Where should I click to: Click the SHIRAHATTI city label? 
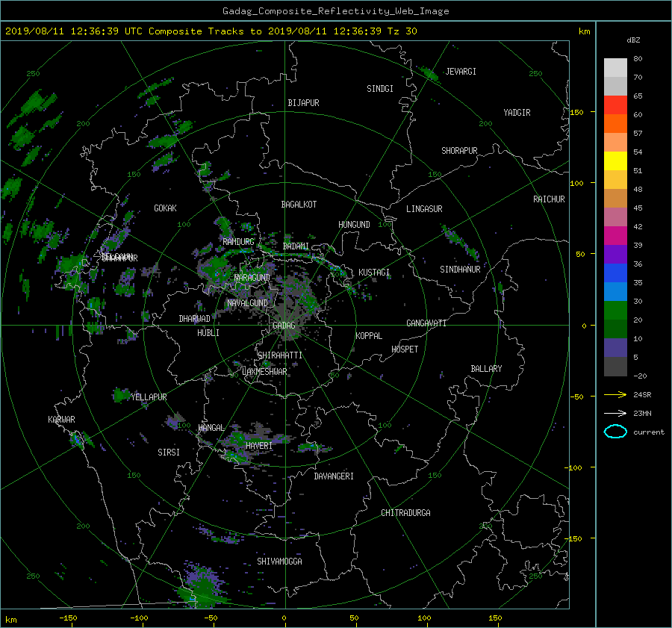280,355
